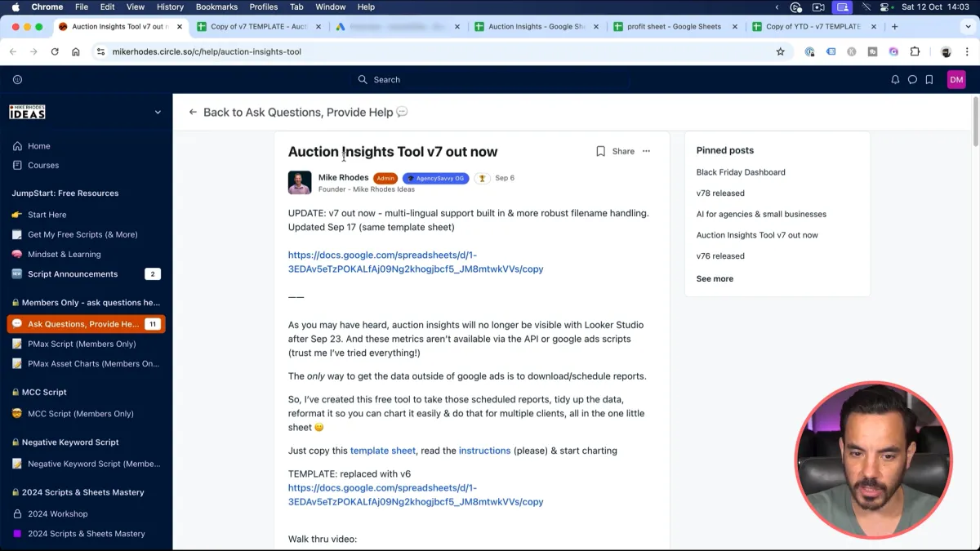Open a new browser tab
This screenshot has height=551, width=980.
click(x=895, y=26)
